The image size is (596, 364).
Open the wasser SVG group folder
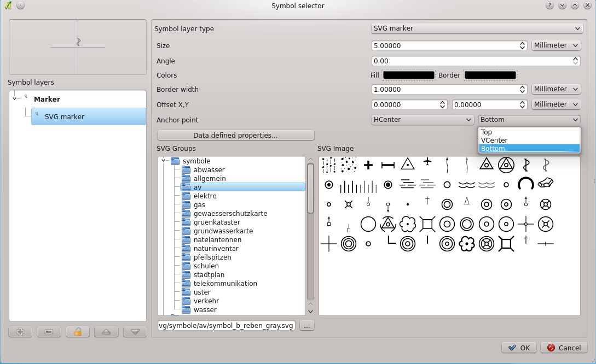(x=205, y=309)
